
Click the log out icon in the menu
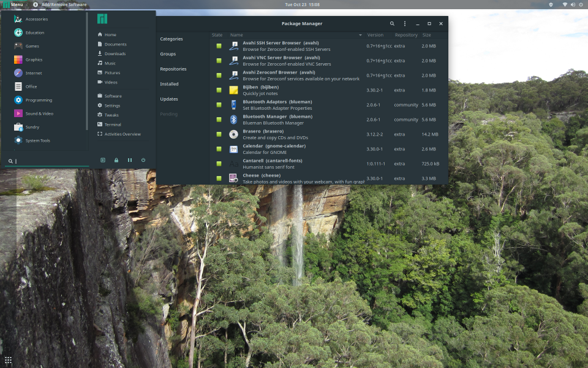tap(103, 160)
